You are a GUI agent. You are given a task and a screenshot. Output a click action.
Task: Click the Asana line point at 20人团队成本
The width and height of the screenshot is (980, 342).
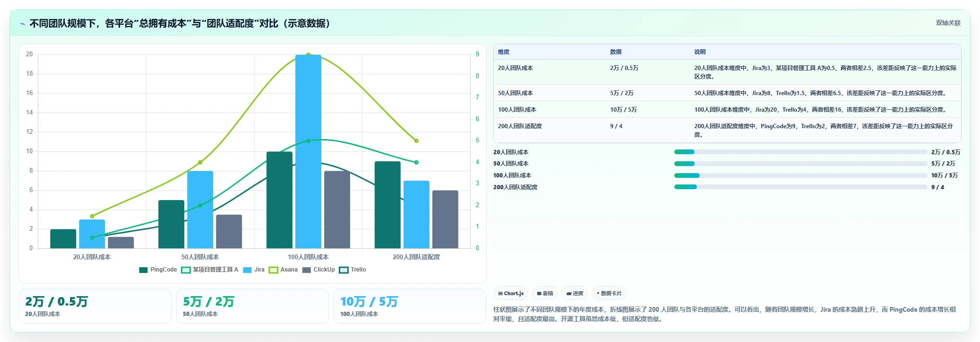92,216
